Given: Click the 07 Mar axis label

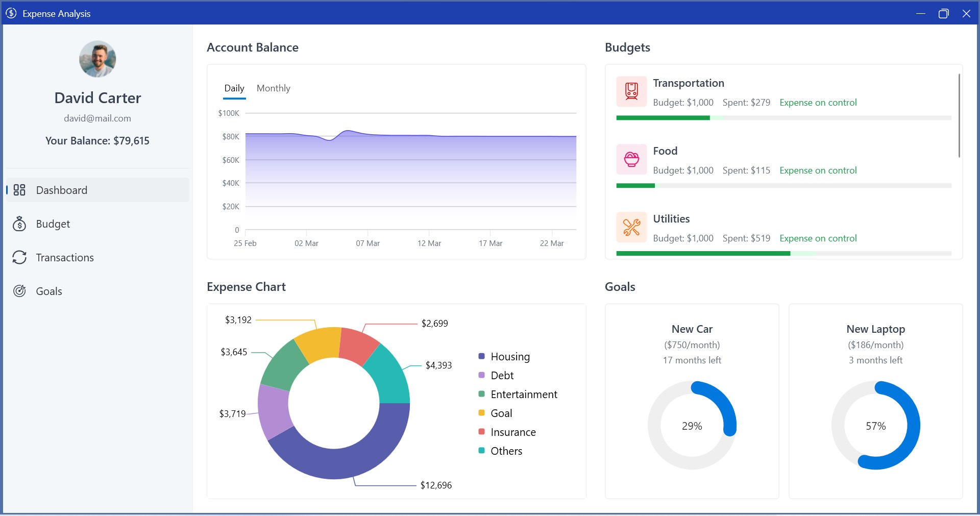Looking at the screenshot, I should click(x=367, y=243).
